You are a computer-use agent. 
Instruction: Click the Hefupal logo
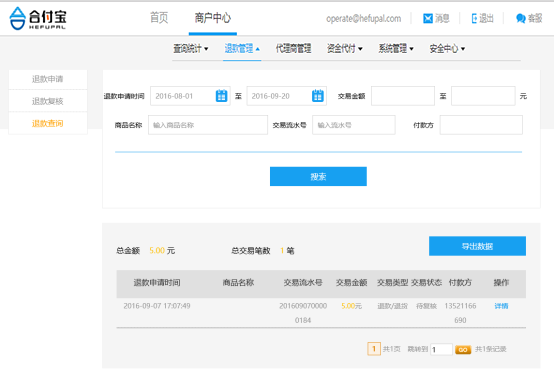tap(38, 18)
